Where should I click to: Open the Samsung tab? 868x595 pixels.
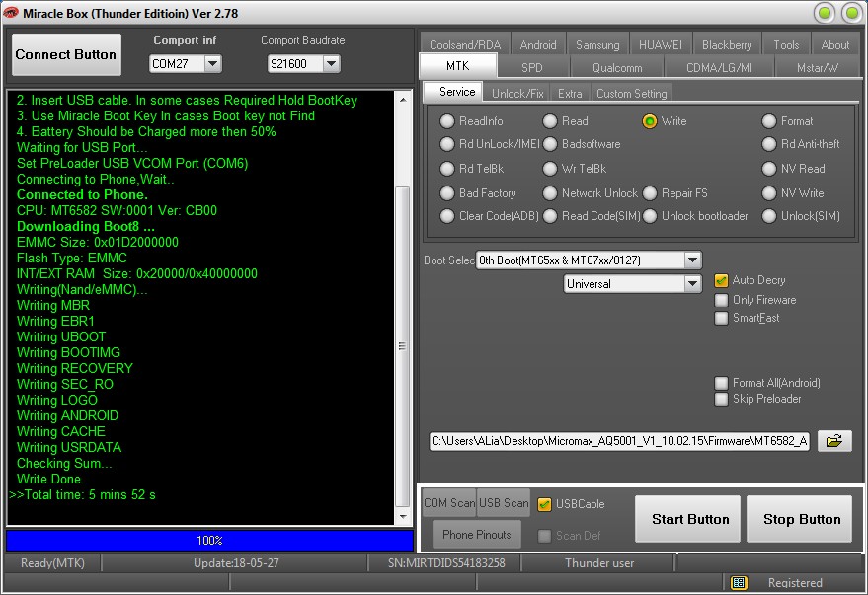597,44
